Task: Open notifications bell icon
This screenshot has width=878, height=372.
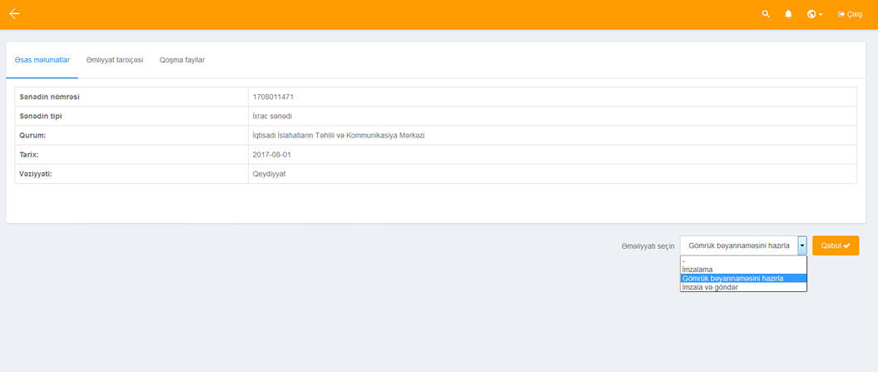Action: [788, 14]
